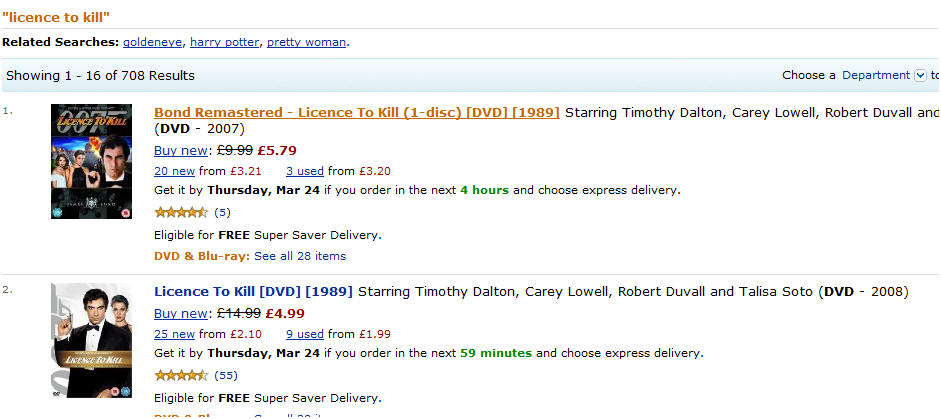
Task: Open the Bond Remastered Licence To Kill title
Action: tap(356, 113)
